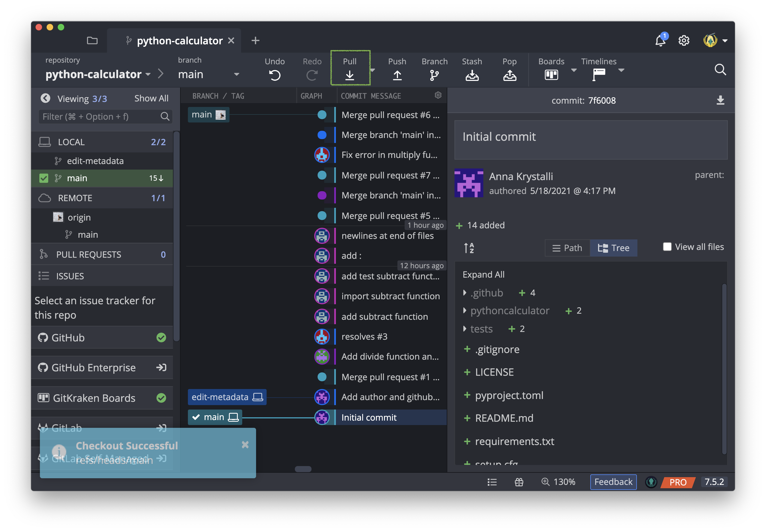Click the graph horizontal scrollbar
The image size is (766, 532).
click(x=303, y=469)
